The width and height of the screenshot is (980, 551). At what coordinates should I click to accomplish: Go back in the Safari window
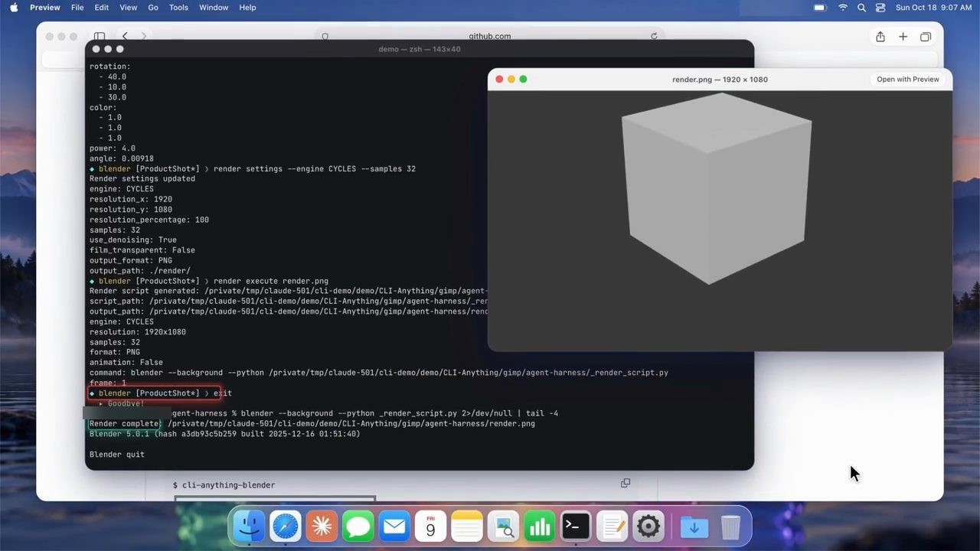[125, 36]
